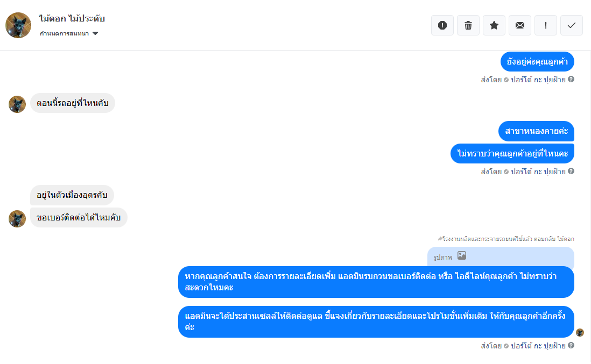Click help icon near middle ส่งโดย label
591x364 pixels.
click(x=571, y=171)
